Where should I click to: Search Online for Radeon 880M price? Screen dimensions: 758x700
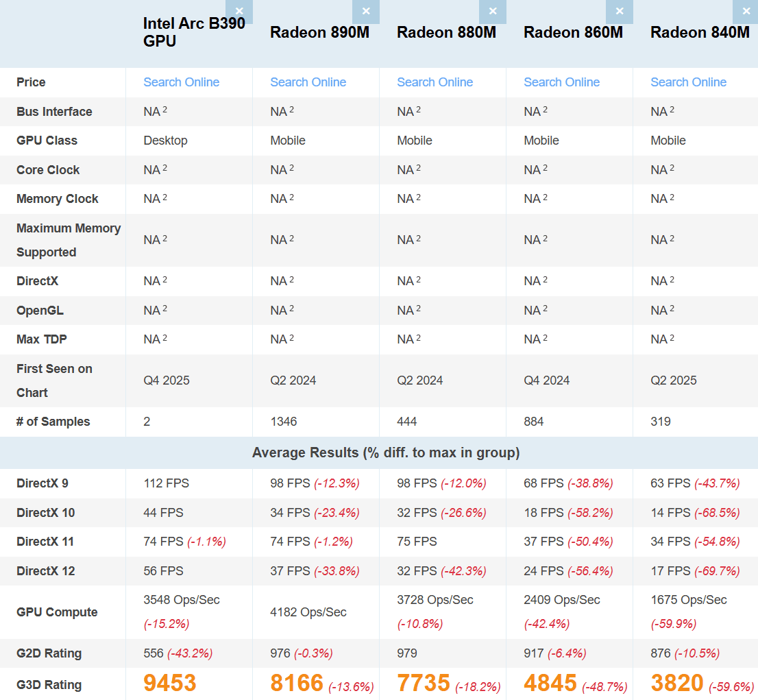pyautogui.click(x=435, y=82)
